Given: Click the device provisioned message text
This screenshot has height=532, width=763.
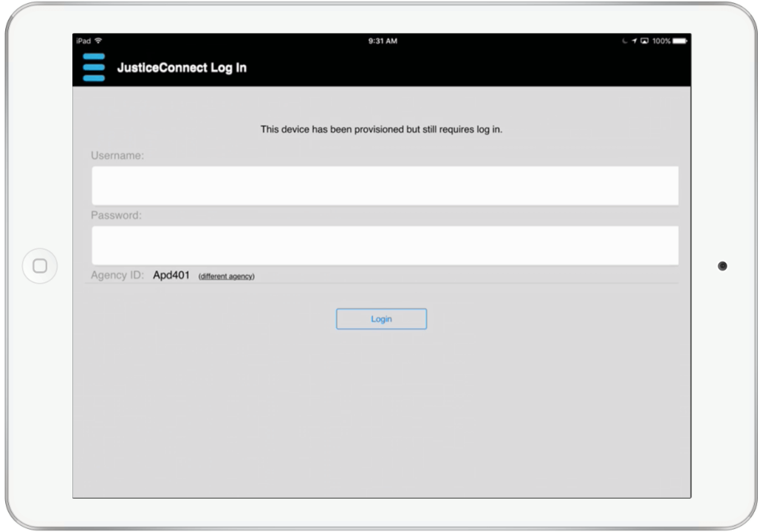Looking at the screenshot, I should point(381,129).
